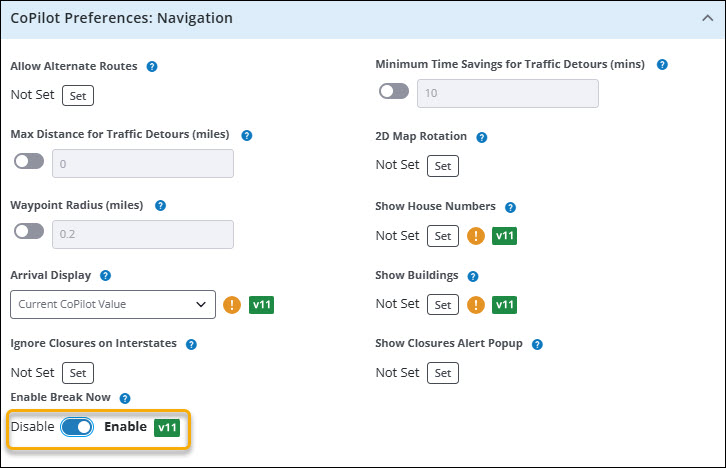Click the Minimum Time Savings minutes input field

507,94
